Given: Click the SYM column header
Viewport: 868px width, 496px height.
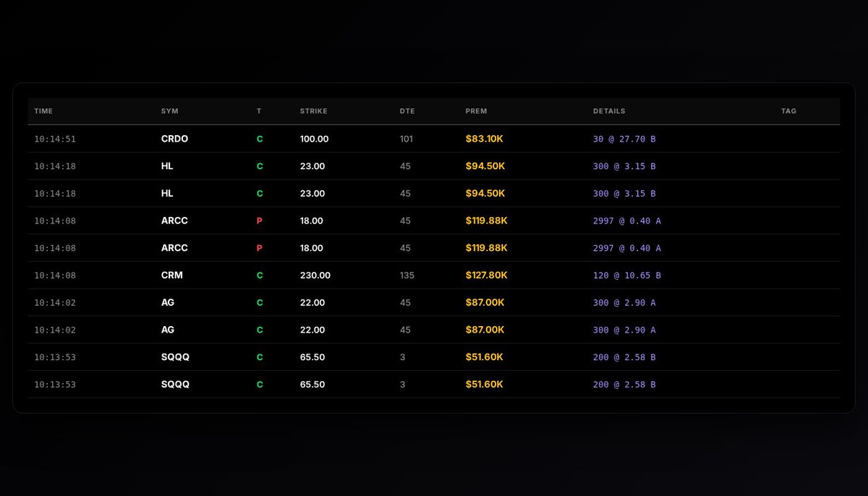Looking at the screenshot, I should pyautogui.click(x=170, y=111).
